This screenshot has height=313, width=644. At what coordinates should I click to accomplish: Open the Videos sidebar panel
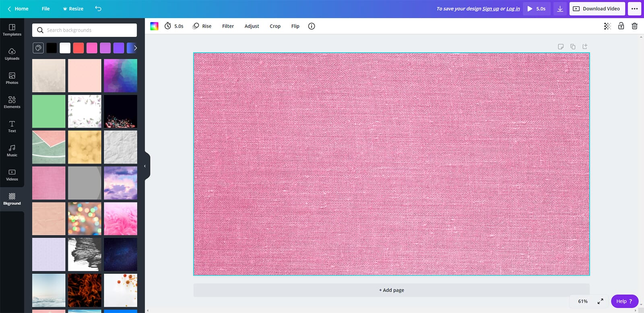pos(12,175)
